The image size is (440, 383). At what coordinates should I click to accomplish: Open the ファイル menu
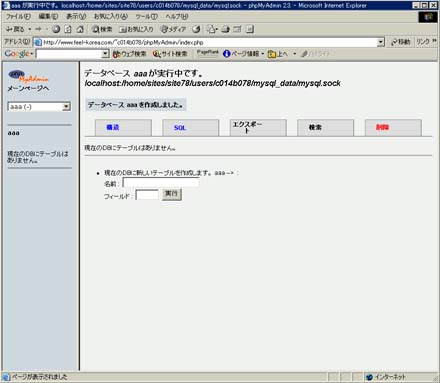[x=18, y=16]
